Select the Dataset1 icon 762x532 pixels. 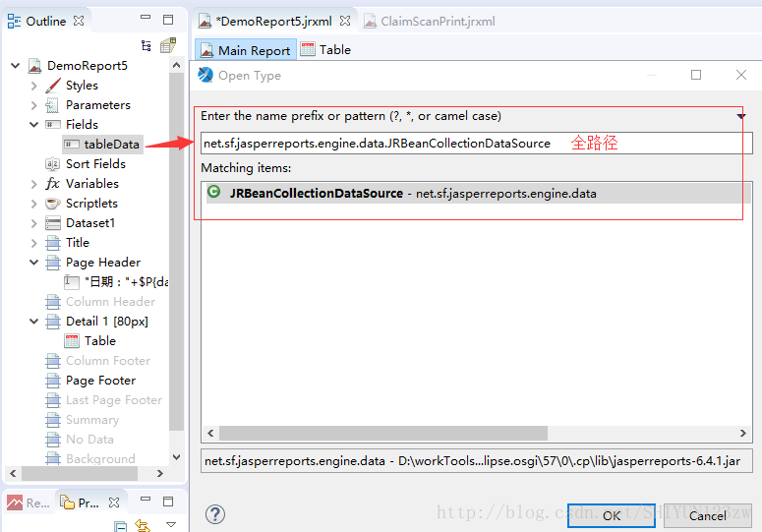(x=53, y=223)
